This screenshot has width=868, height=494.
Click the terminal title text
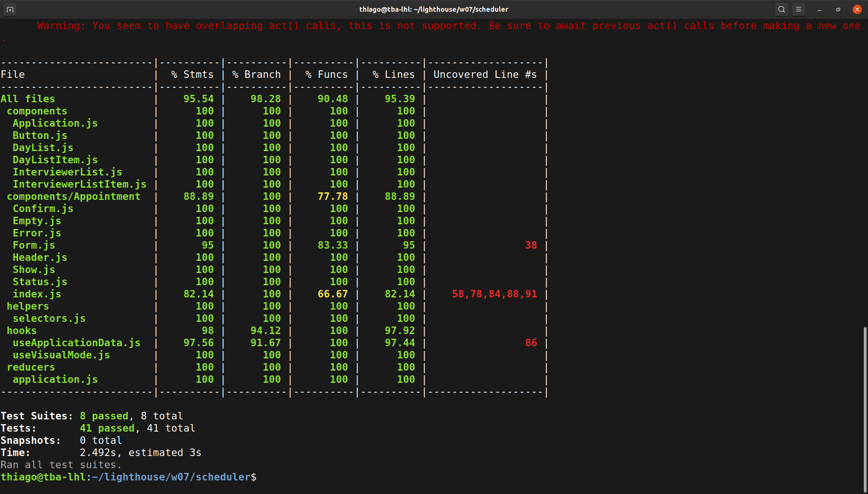point(434,9)
